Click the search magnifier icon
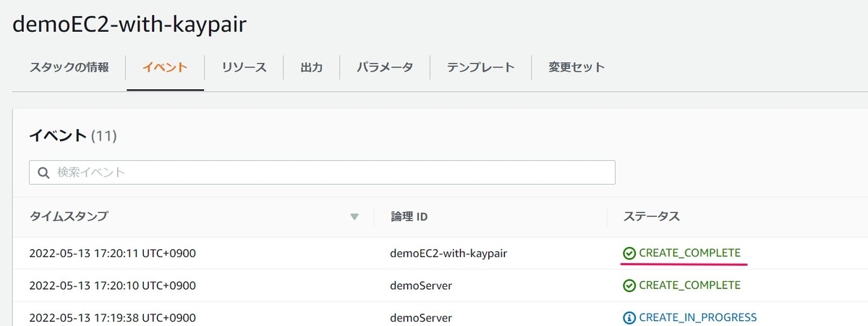Viewport: 868px width, 326px height. [43, 172]
